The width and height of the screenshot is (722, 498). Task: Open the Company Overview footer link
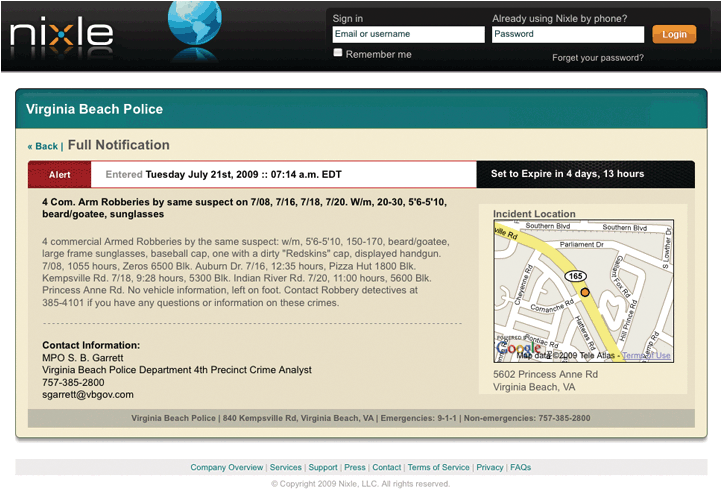(x=227, y=467)
